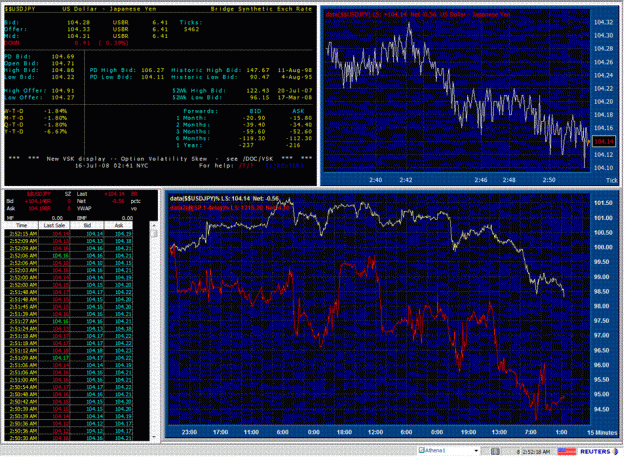Click the layout icon in status bar
Viewport: 625px width, 457px height.
[x=495, y=451]
